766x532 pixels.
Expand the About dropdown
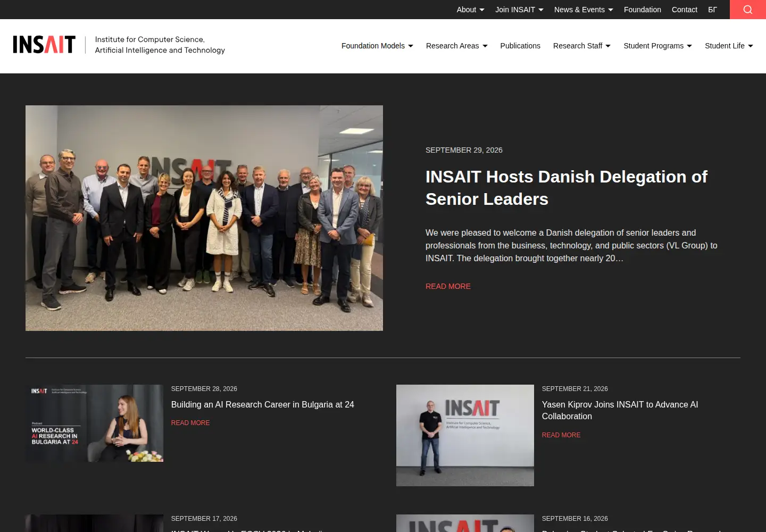470,10
